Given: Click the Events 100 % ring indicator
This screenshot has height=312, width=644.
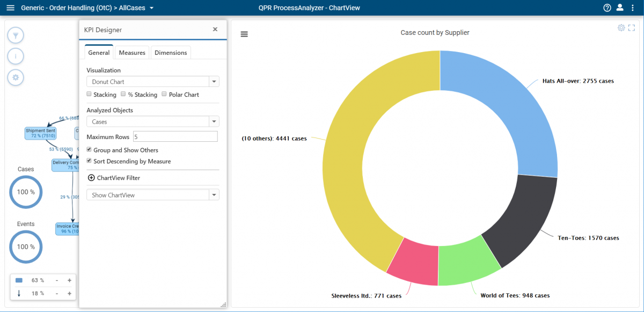Looking at the screenshot, I should (26, 246).
